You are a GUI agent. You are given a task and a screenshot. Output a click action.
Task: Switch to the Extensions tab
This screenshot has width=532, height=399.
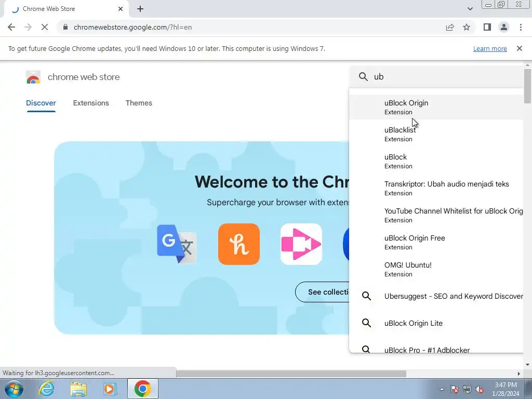[91, 103]
